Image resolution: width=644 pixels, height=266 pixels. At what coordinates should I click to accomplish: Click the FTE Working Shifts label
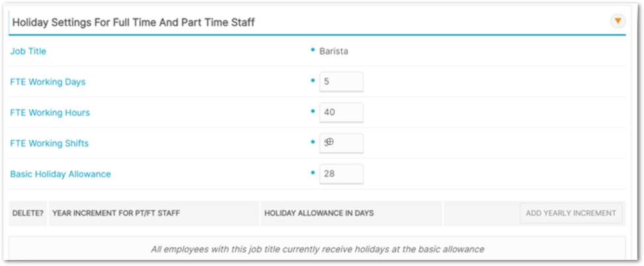click(x=49, y=143)
